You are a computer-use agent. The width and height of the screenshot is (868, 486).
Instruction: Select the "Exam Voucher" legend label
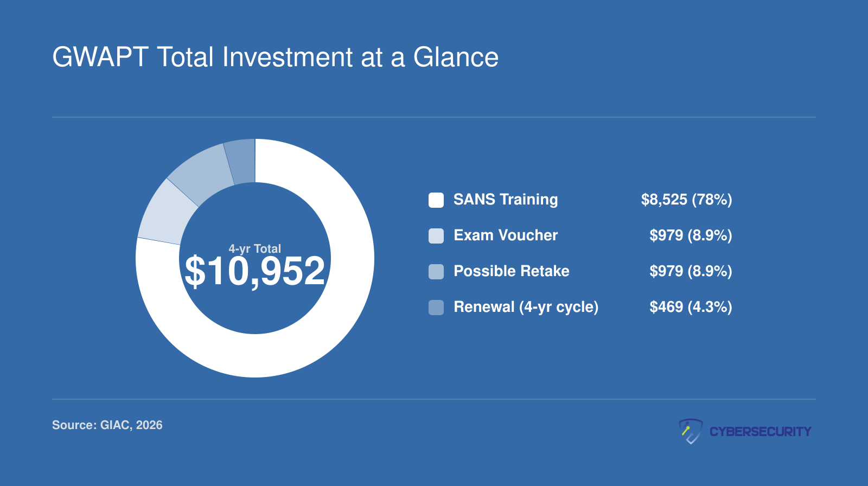506,235
